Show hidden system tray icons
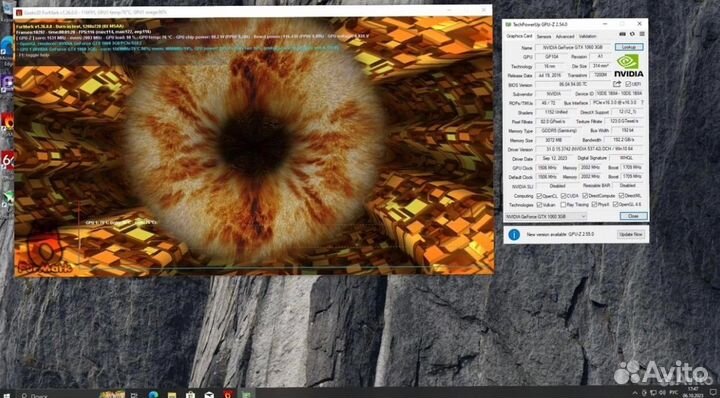The width and height of the screenshot is (720, 398). [x=636, y=393]
